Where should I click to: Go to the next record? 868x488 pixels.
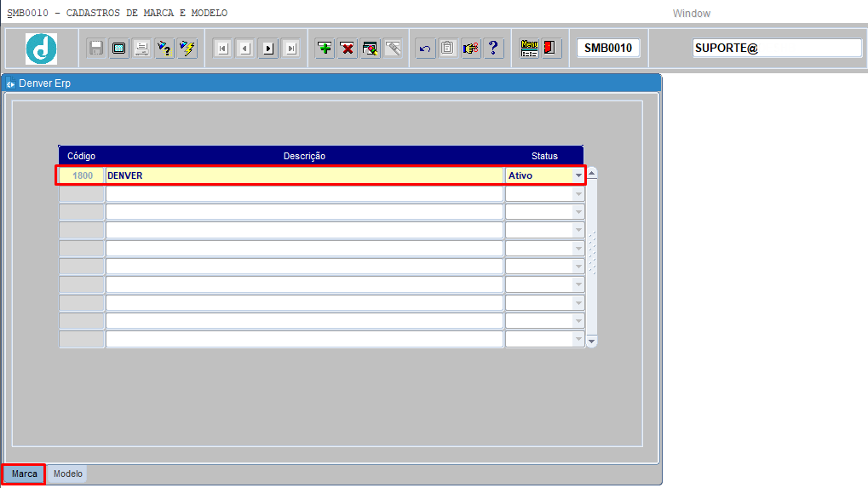268,49
